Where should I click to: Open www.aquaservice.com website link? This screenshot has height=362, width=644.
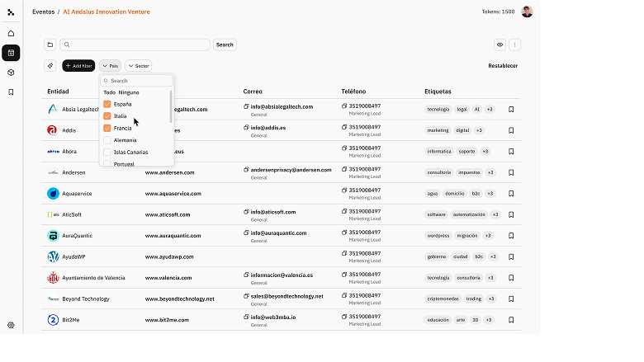coord(173,194)
